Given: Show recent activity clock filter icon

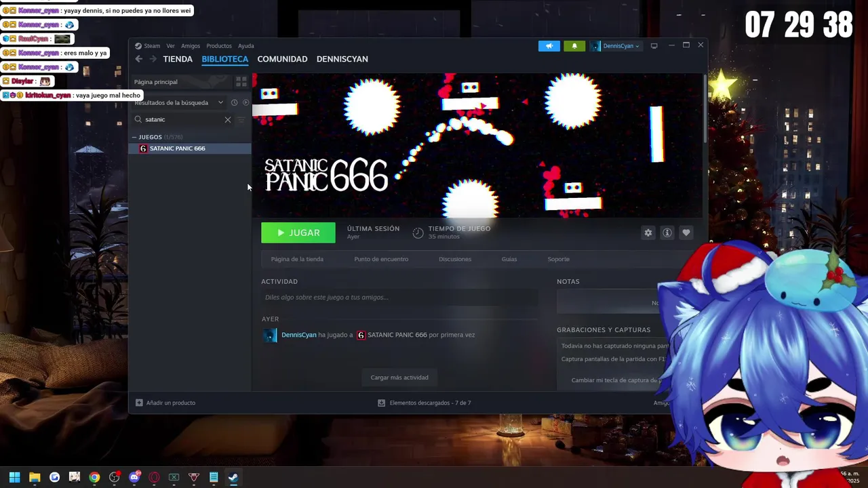Looking at the screenshot, I should (234, 102).
